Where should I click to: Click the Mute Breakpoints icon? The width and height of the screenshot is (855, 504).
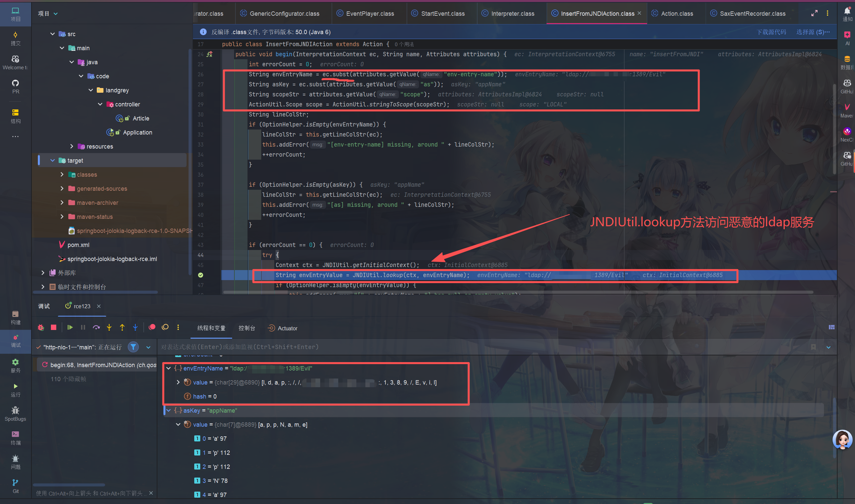point(165,327)
